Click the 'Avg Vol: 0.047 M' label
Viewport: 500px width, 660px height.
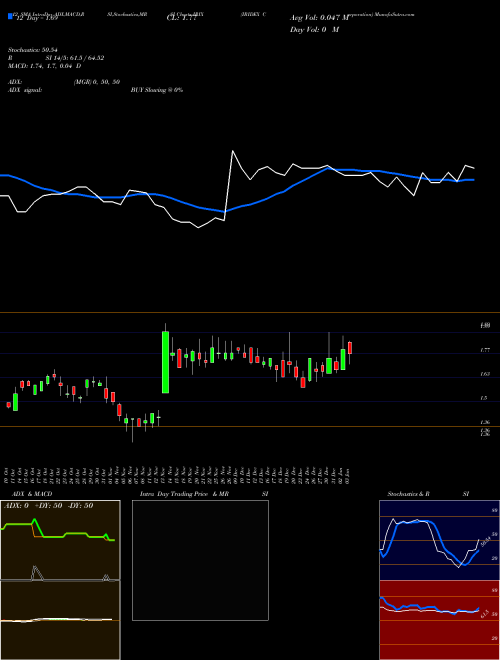tap(319, 18)
